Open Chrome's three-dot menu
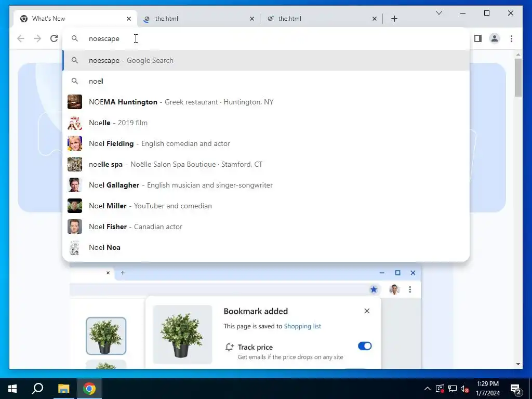Screen dimensions: 532x399 pyautogui.click(x=511, y=38)
